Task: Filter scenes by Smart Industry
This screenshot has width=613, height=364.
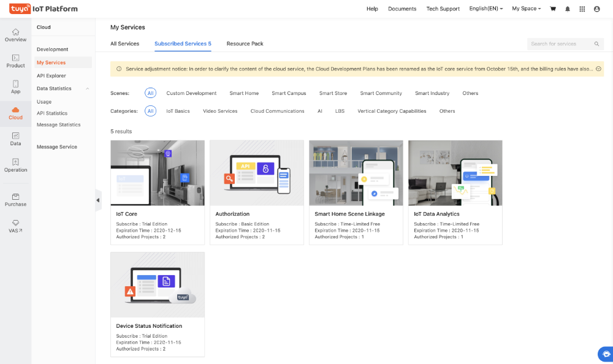Action: coord(432,93)
